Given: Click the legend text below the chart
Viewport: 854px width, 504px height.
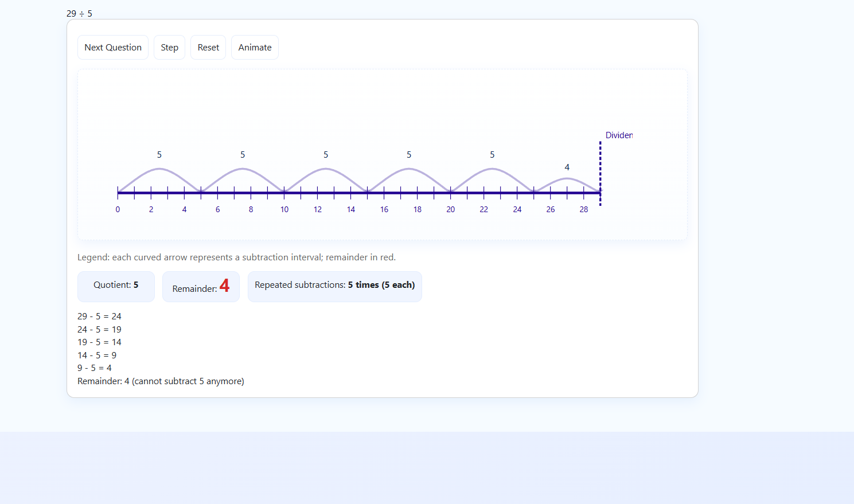Looking at the screenshot, I should click(236, 257).
